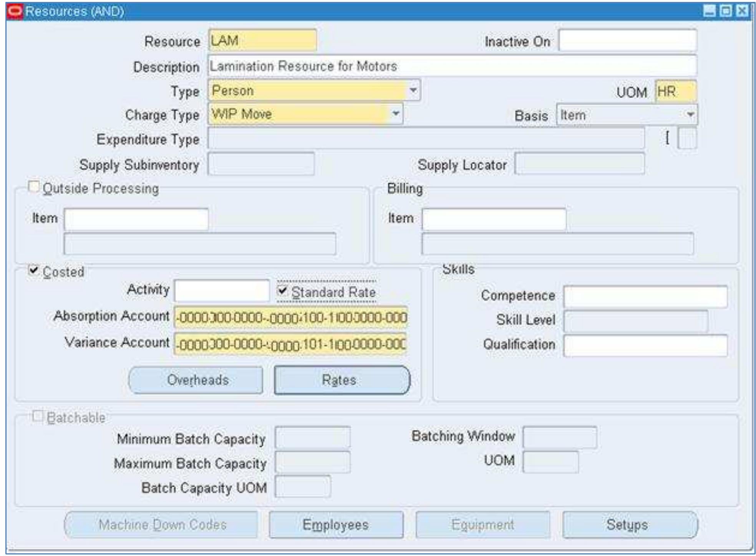756x556 pixels.
Task: Open the Employees button
Action: 336,524
